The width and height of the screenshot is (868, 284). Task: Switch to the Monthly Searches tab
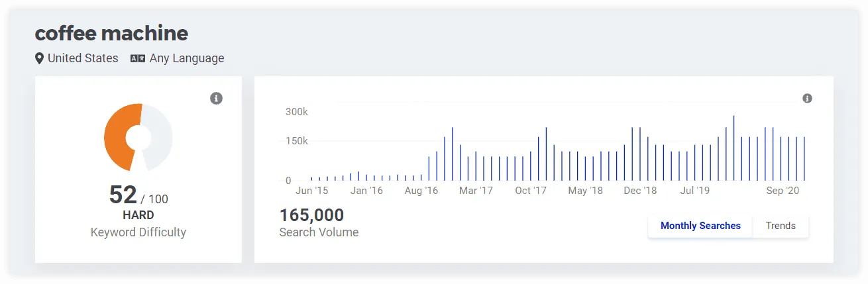pyautogui.click(x=700, y=226)
